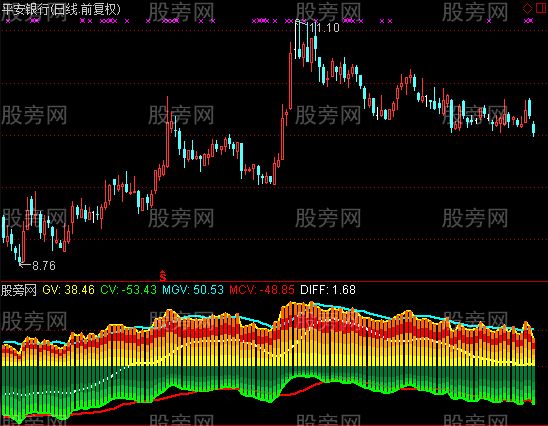Click the 股旁网 indicator name label
This screenshot has height=426, width=548.
(19, 290)
